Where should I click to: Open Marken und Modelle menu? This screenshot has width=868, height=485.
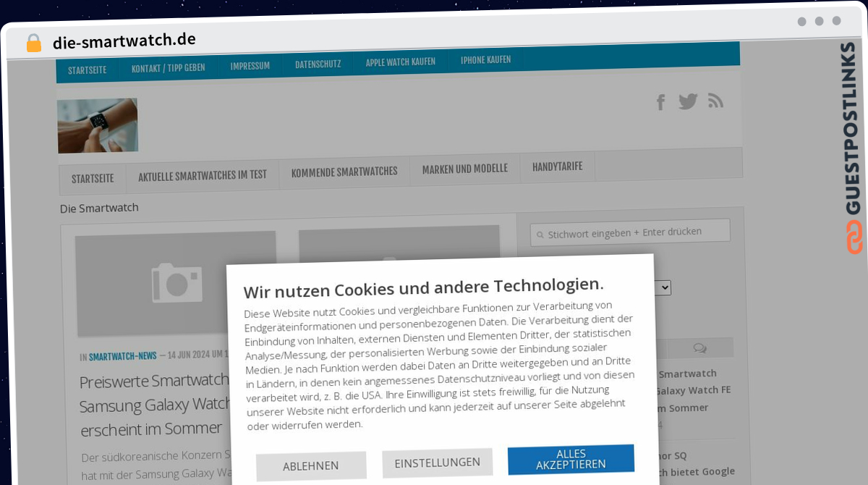click(x=465, y=169)
